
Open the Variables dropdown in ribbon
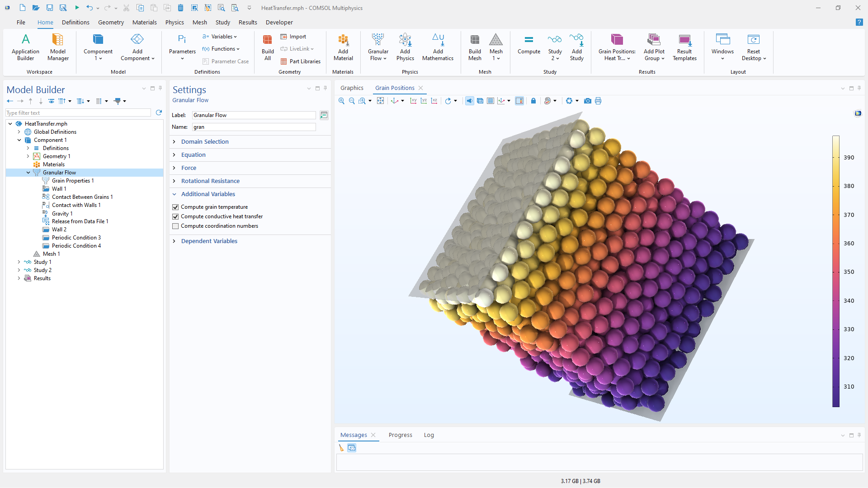pyautogui.click(x=221, y=37)
